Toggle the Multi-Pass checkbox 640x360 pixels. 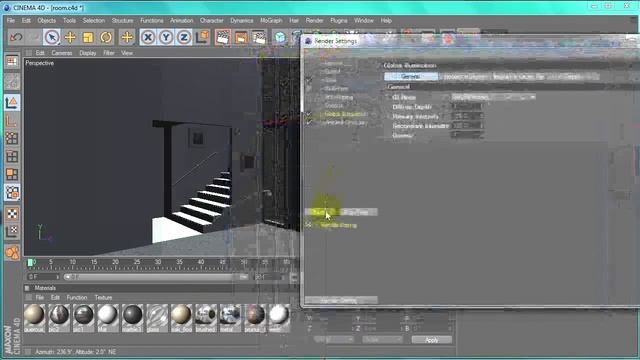(309, 89)
